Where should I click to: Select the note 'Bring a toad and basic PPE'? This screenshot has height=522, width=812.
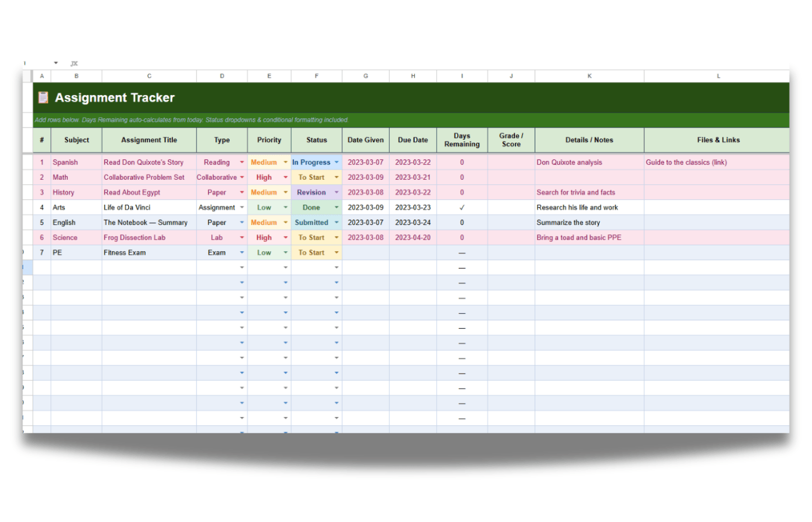pyautogui.click(x=578, y=237)
